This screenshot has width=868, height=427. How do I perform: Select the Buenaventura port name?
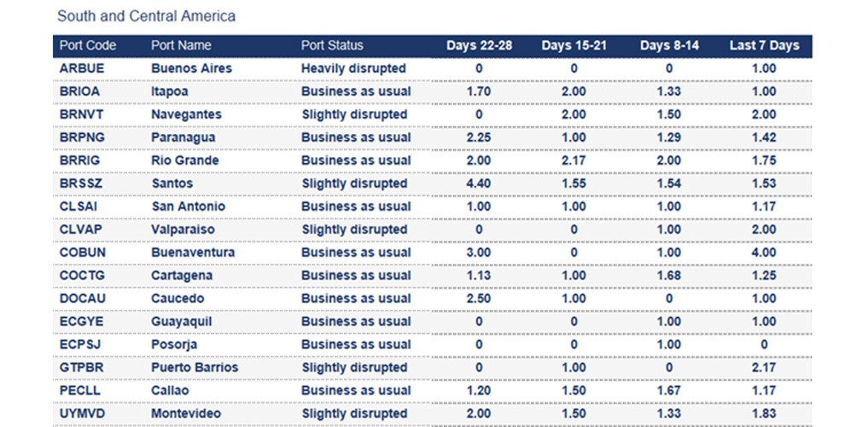point(193,253)
